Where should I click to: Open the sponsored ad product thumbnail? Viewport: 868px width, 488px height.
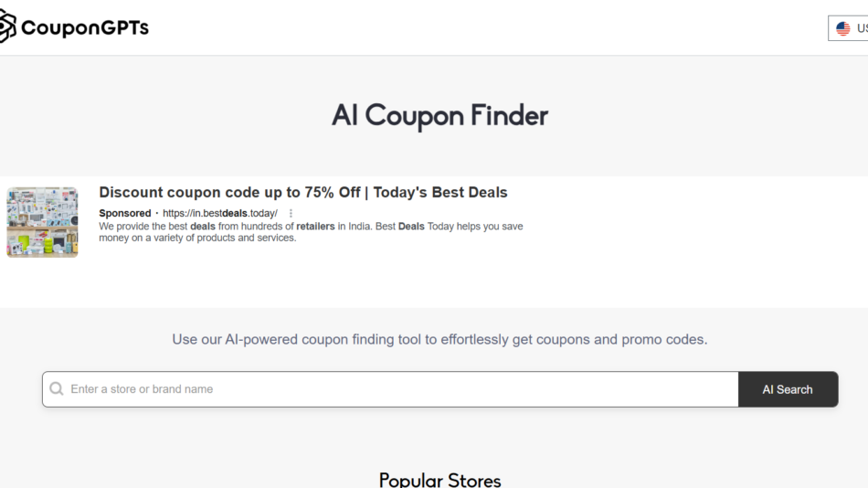42,222
